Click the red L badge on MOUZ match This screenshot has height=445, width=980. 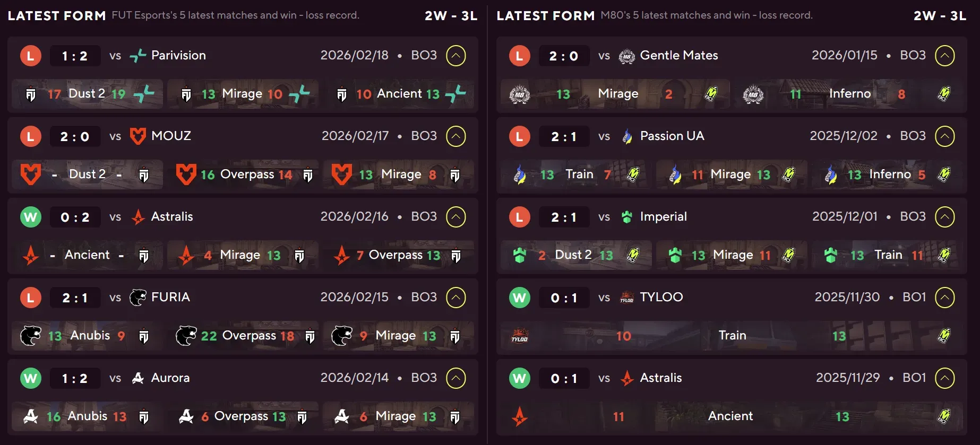pos(30,136)
